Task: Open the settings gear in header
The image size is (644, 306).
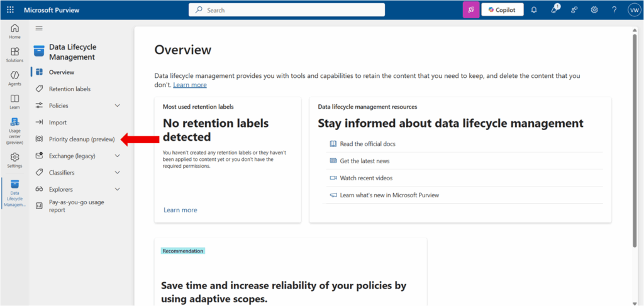Action: (x=594, y=10)
